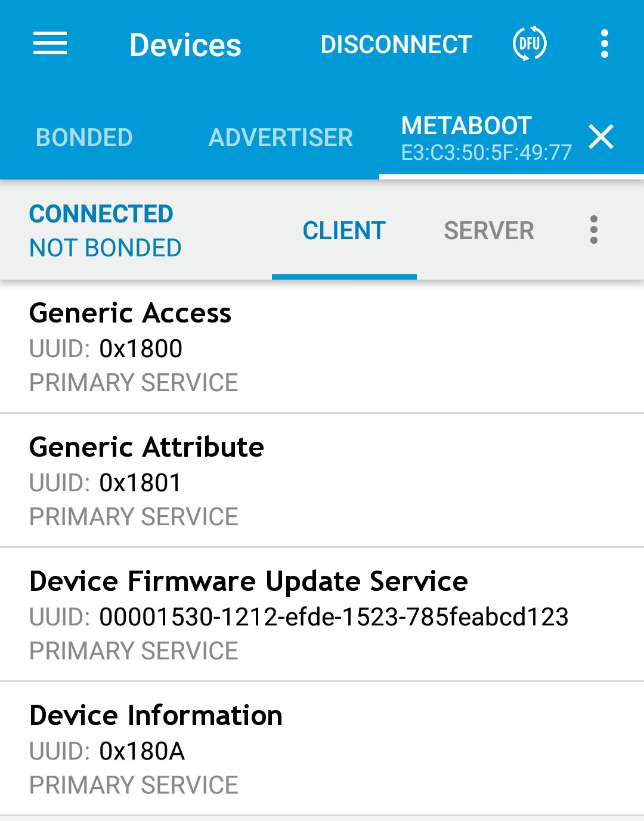The height and width of the screenshot is (821, 644).
Task: Select the METABOOT device tab
Action: click(466, 126)
